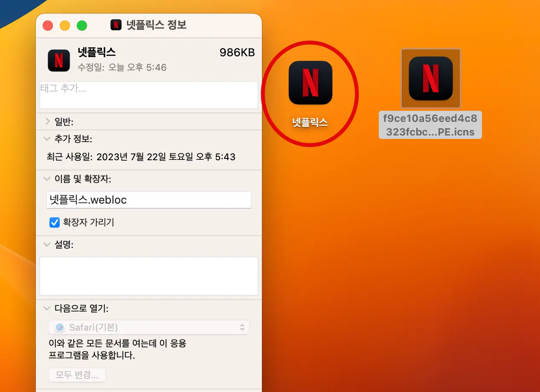Screen dimensions: 540x392
Task: Collapse the 추가 정보 section
Action: point(47,138)
